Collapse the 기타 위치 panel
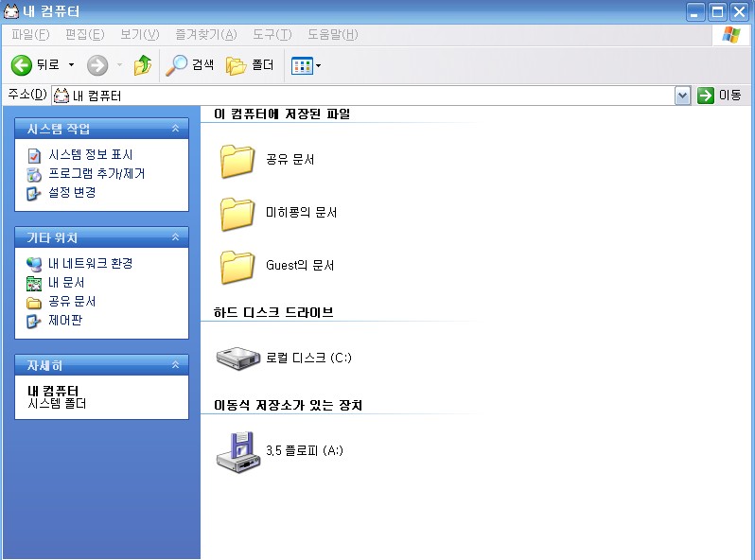Image resolution: width=755 pixels, height=560 pixels. tap(175, 236)
